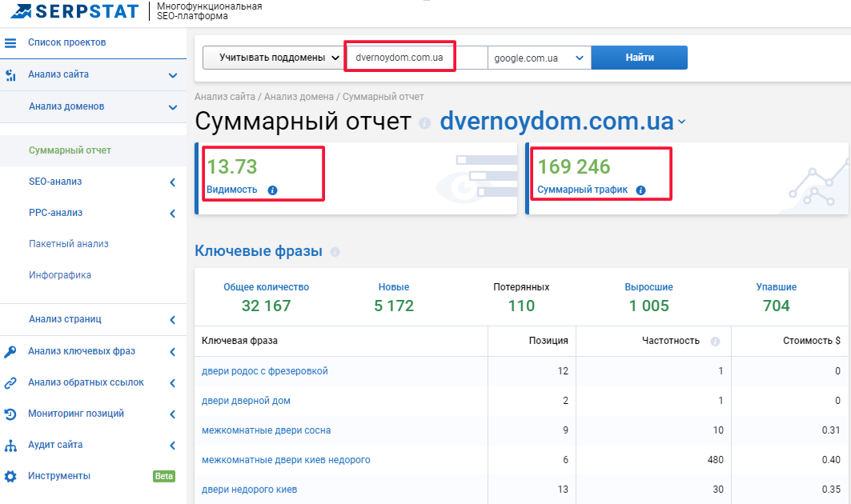
Task: Click the Видимость link
Action: (x=231, y=190)
